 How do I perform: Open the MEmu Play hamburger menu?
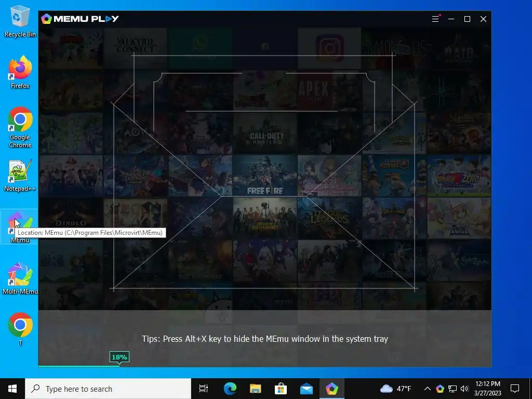pos(435,19)
